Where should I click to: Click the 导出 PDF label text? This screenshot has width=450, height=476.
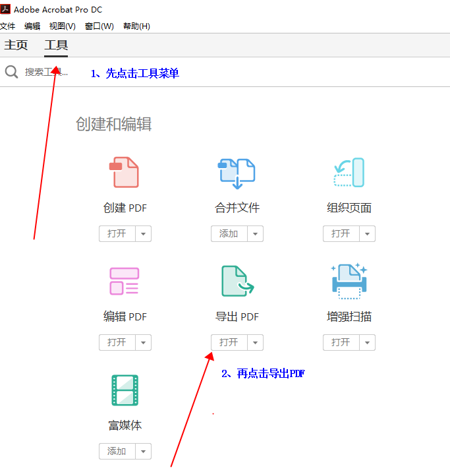coord(237,316)
